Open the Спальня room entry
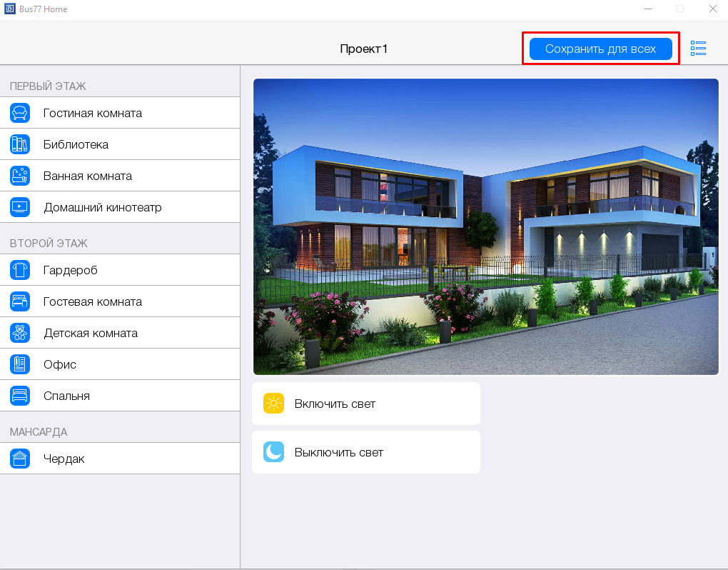This screenshot has height=570, width=728. 67,396
